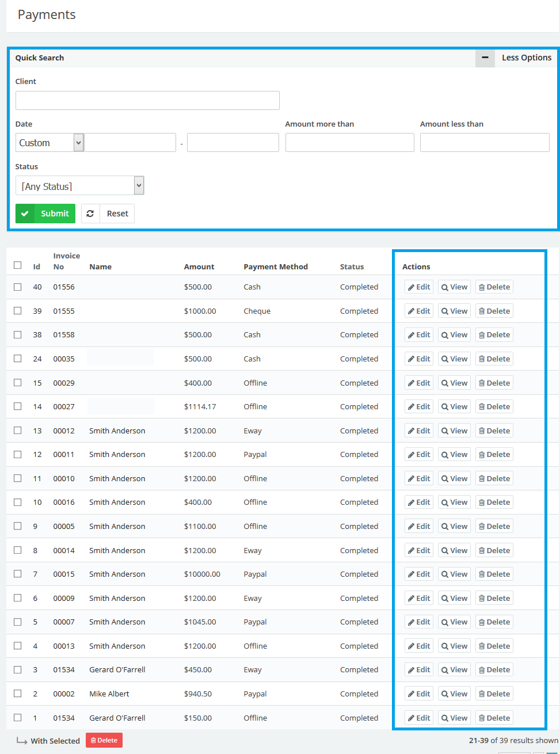
Task: Click the red Delete selected button
Action: click(104, 741)
